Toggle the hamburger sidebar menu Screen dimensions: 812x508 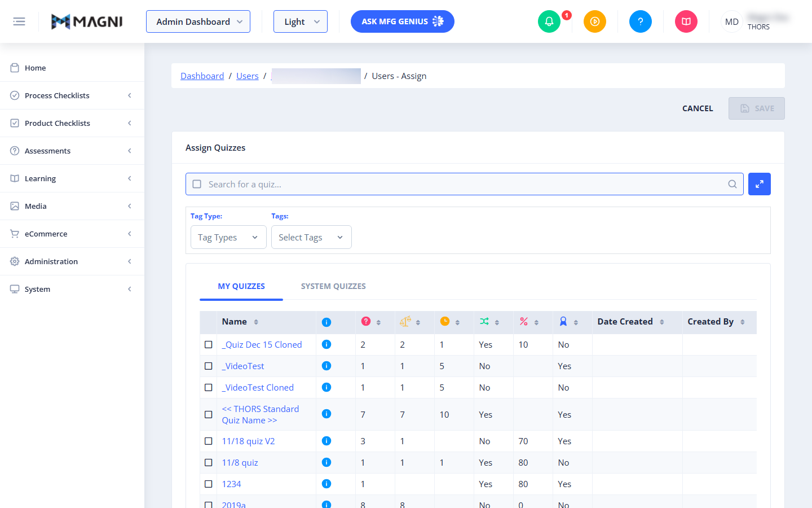pyautogui.click(x=19, y=21)
